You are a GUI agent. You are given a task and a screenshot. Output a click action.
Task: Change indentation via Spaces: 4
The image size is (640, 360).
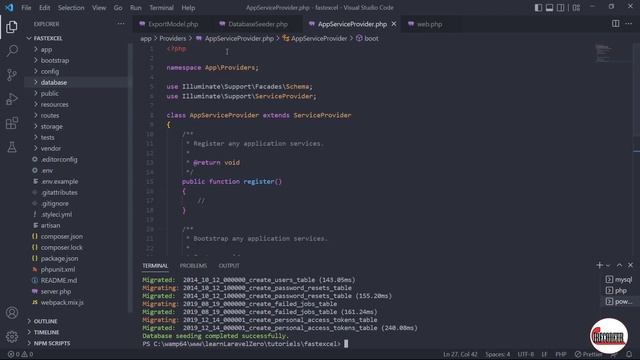click(x=498, y=354)
